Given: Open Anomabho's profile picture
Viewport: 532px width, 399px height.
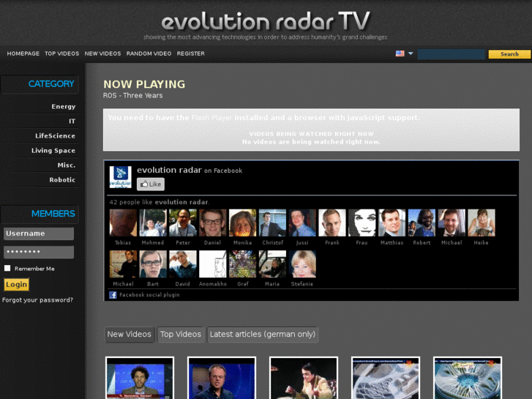Looking at the screenshot, I should coord(213,264).
